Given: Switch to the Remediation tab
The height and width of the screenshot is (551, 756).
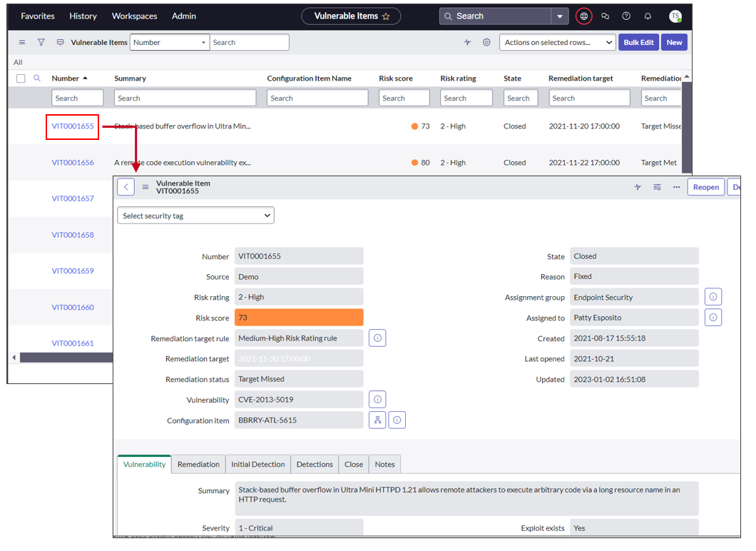Looking at the screenshot, I should pyautogui.click(x=198, y=464).
